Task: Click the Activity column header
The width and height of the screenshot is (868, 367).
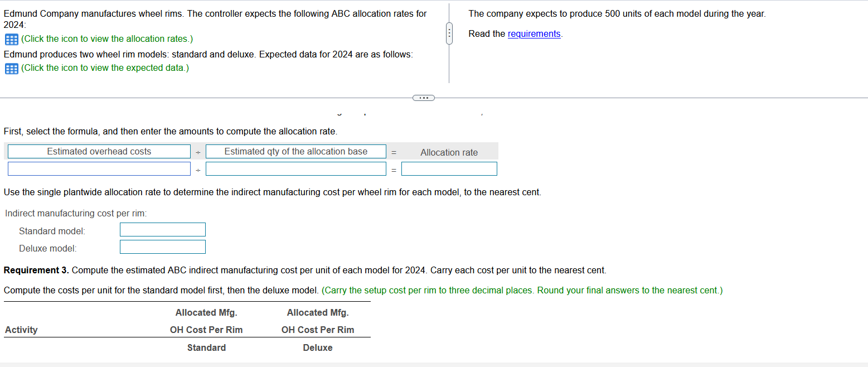Action: pos(21,330)
